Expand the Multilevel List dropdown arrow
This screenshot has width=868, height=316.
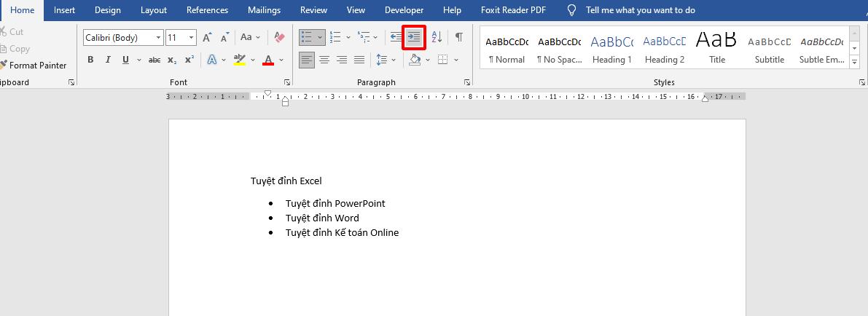[x=375, y=38]
